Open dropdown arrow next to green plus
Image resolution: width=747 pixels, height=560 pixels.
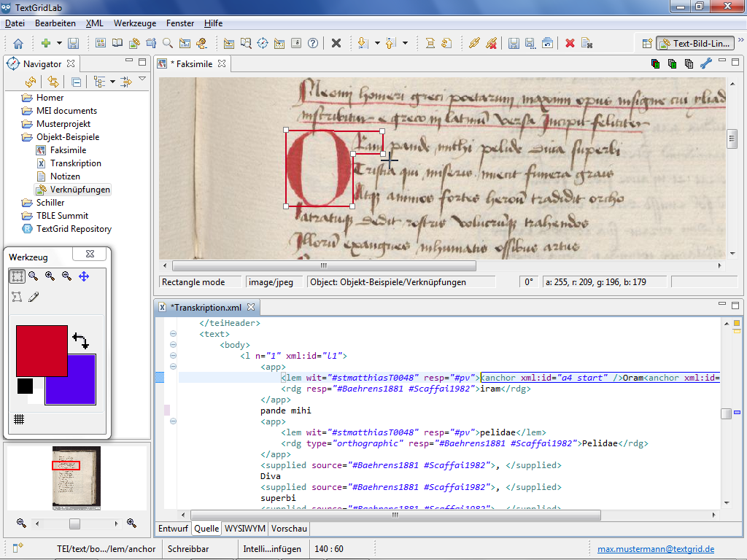click(58, 44)
